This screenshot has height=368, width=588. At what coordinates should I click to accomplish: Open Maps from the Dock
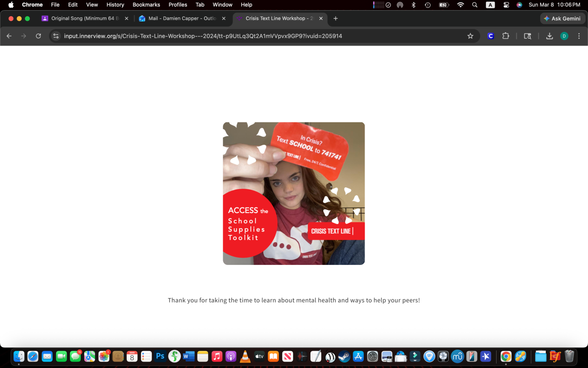(90, 356)
